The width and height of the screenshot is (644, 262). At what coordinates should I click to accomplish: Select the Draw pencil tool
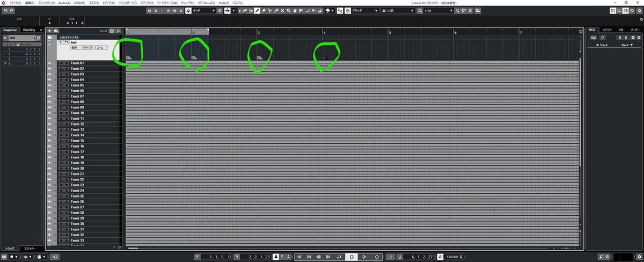(x=257, y=10)
